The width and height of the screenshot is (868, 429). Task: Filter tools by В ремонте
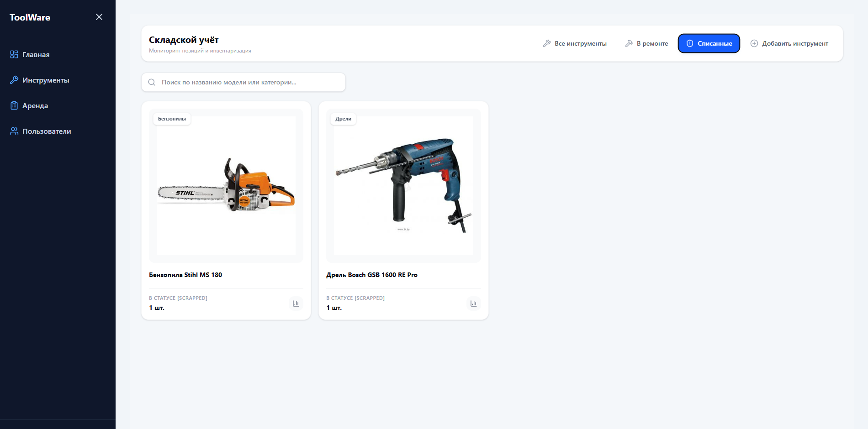coord(646,43)
